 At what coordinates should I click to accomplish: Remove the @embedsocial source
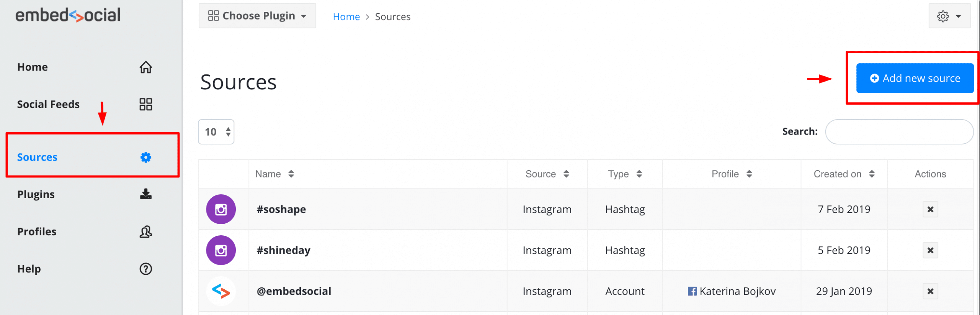point(930,291)
